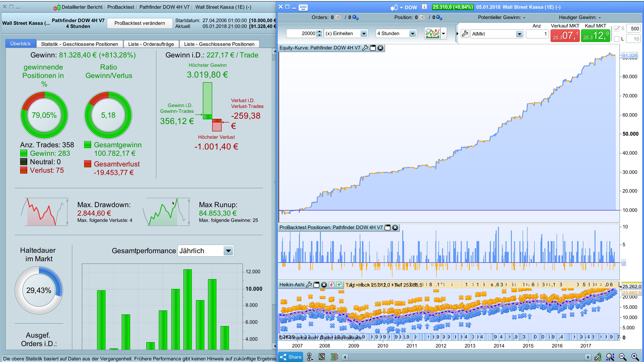This screenshot has width=644, height=362.
Task: Click the horizontal chart scrollbar track
Action: (465, 357)
